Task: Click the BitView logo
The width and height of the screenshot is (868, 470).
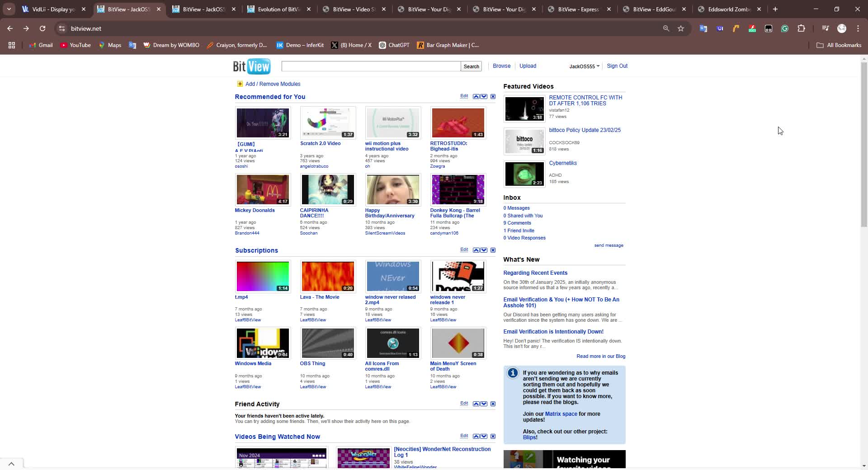Action: point(252,66)
